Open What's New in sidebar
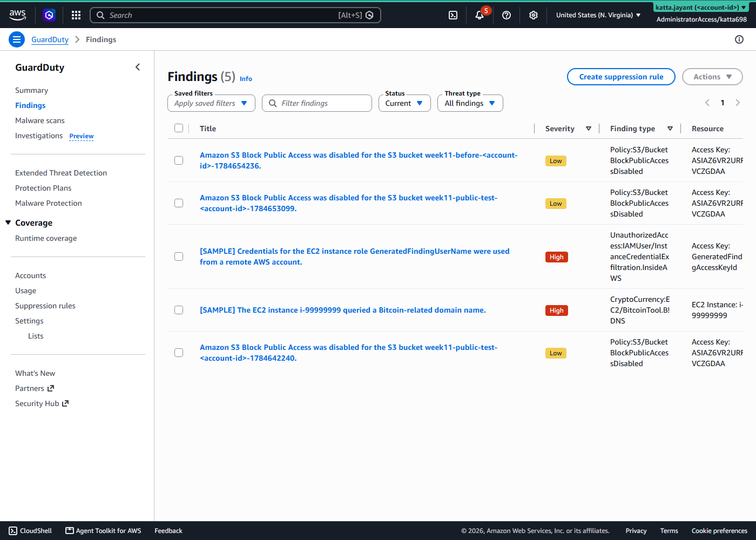Screen dimensions: 756x540 pyautogui.click(x=35, y=373)
